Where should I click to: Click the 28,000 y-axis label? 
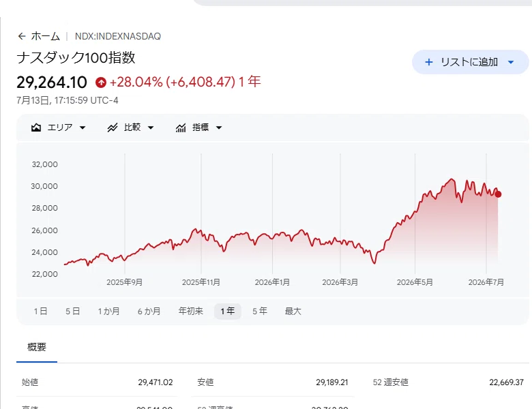tap(45, 208)
